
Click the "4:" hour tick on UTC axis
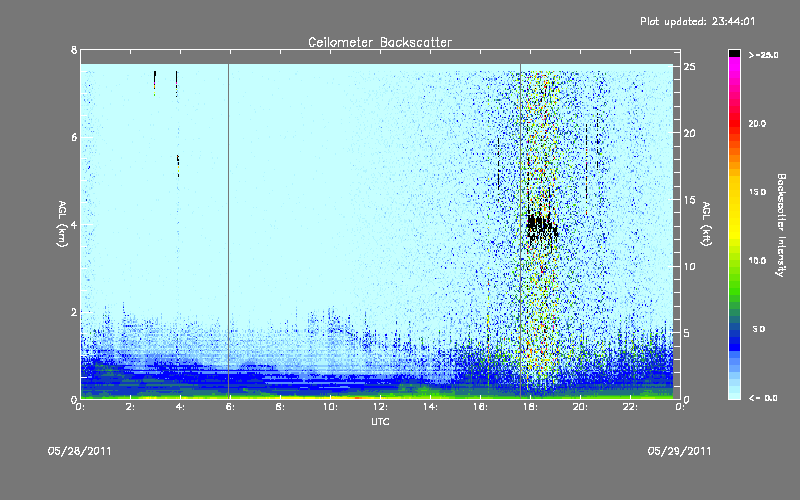[181, 407]
